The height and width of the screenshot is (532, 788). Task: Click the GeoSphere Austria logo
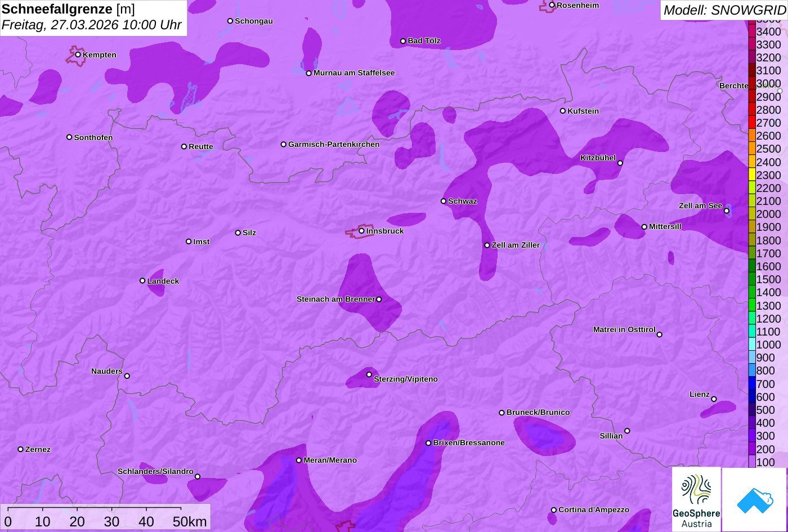pyautogui.click(x=696, y=499)
